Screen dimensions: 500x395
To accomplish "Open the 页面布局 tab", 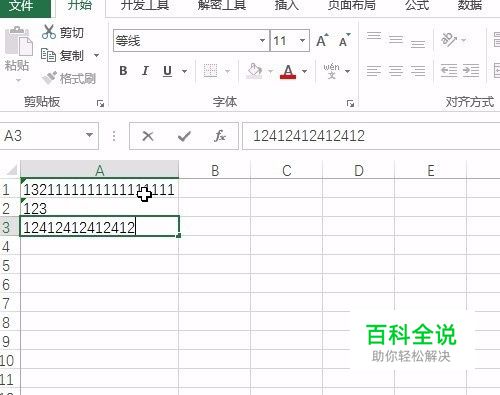I will [352, 6].
